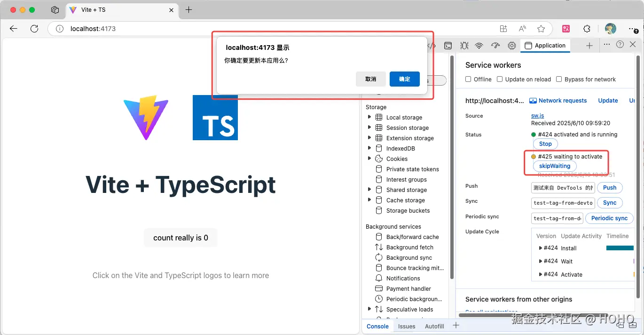Click the Vite logo on the page
This screenshot has width=644, height=335.
pyautogui.click(x=146, y=118)
